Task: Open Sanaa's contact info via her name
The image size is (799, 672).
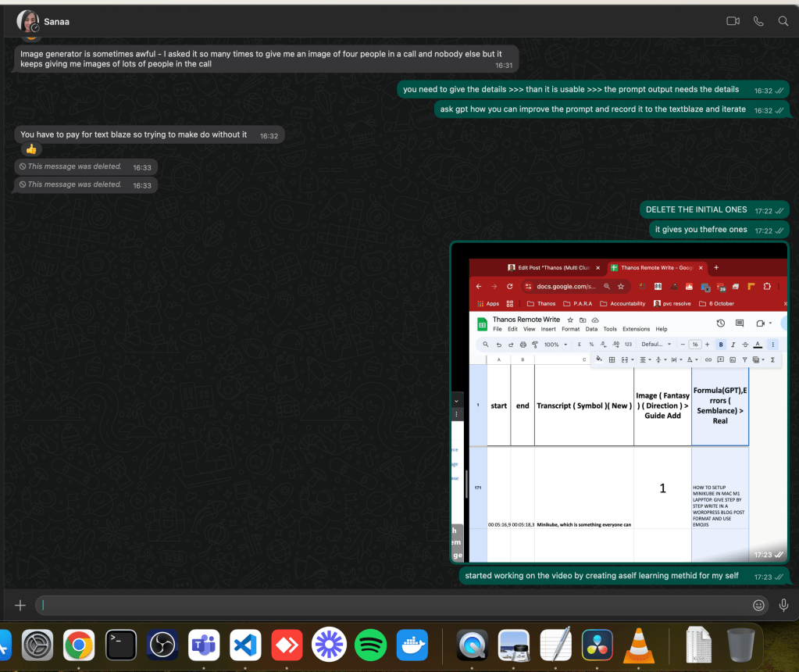Action: (56, 21)
